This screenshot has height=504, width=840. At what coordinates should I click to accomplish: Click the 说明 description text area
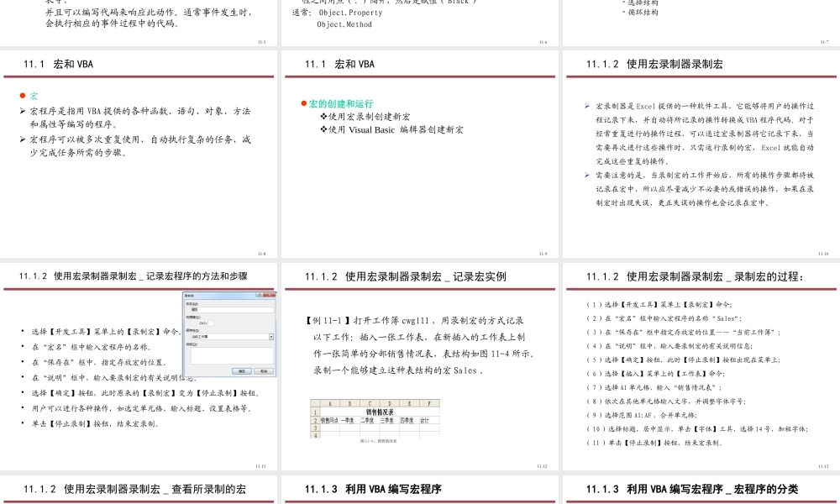(231, 357)
